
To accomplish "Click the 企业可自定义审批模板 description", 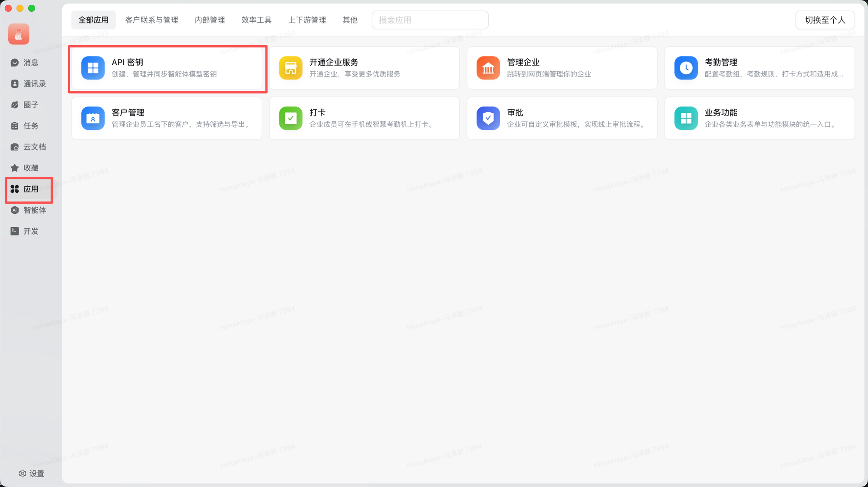I will coord(577,124).
